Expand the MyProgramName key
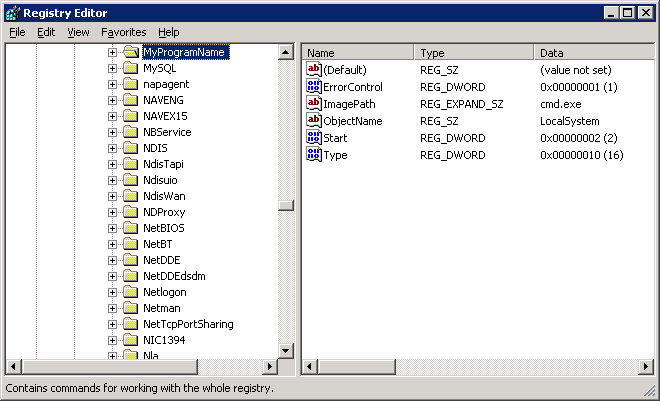 pos(112,52)
